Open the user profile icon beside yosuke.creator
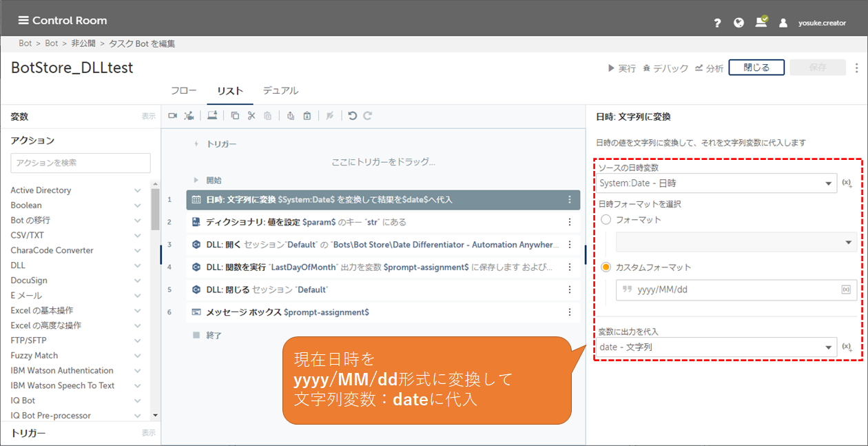Image resolution: width=868 pixels, height=446 pixels. click(x=783, y=23)
